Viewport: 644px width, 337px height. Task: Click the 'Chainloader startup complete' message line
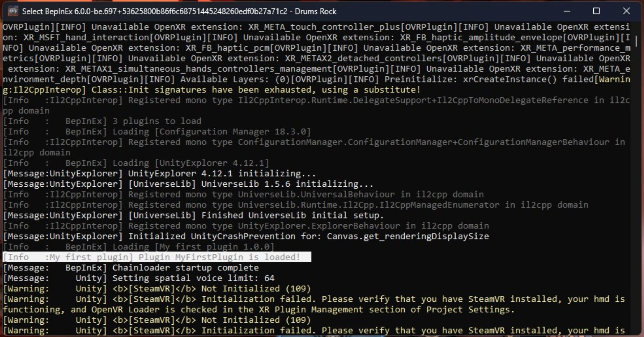tap(130, 267)
